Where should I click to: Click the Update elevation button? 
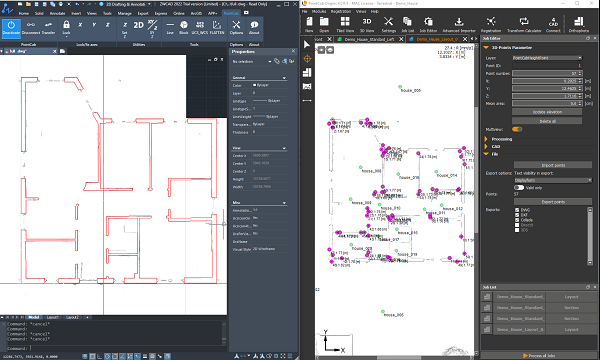tap(547, 112)
